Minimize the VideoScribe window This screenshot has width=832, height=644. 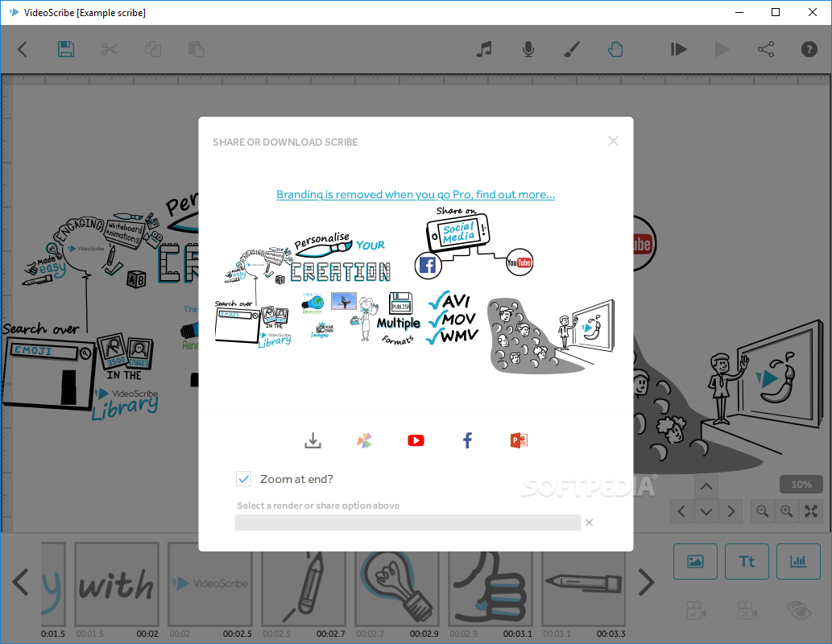739,12
